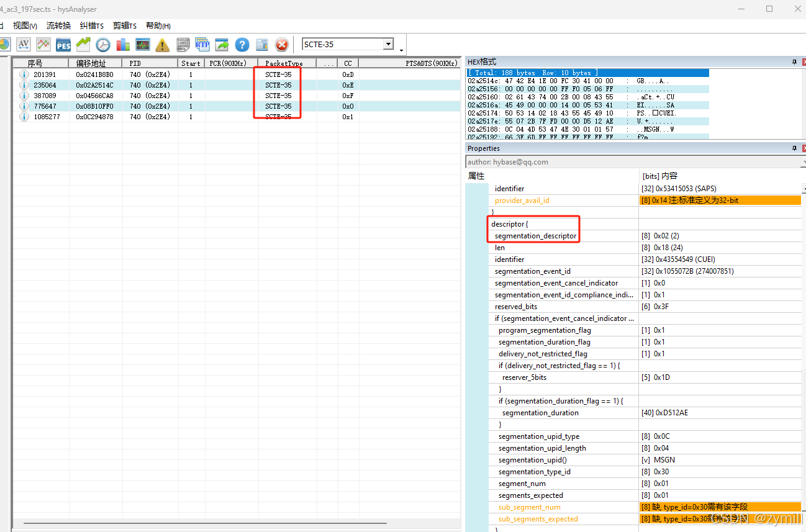Select the segments_expected property row
This screenshot has width=806, height=532.
point(645,495)
